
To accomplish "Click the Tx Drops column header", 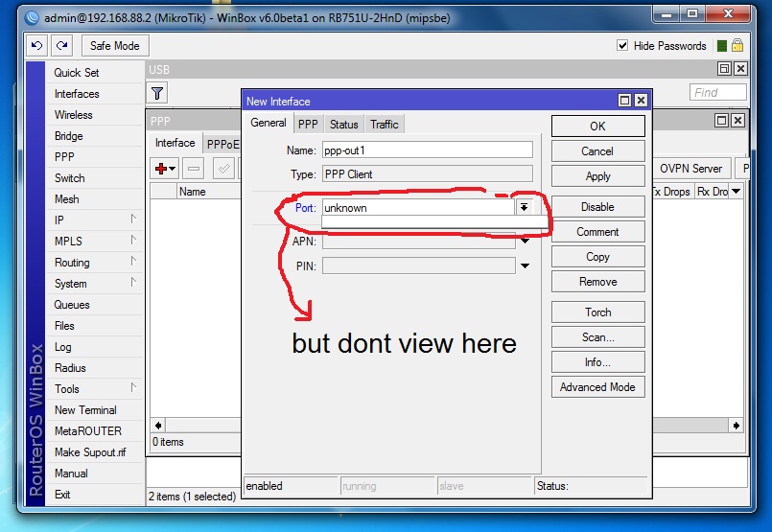I will pyautogui.click(x=673, y=192).
